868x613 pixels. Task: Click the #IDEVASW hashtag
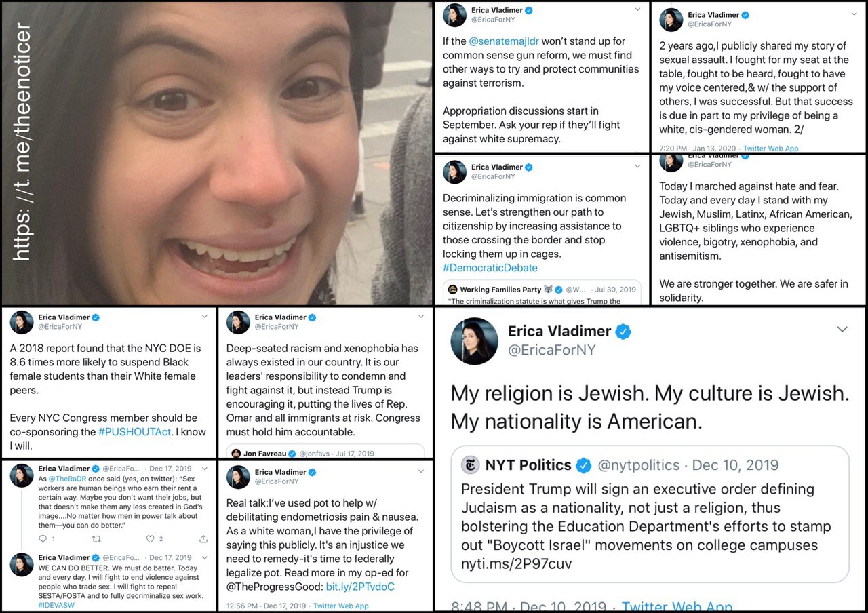pyautogui.click(x=57, y=604)
